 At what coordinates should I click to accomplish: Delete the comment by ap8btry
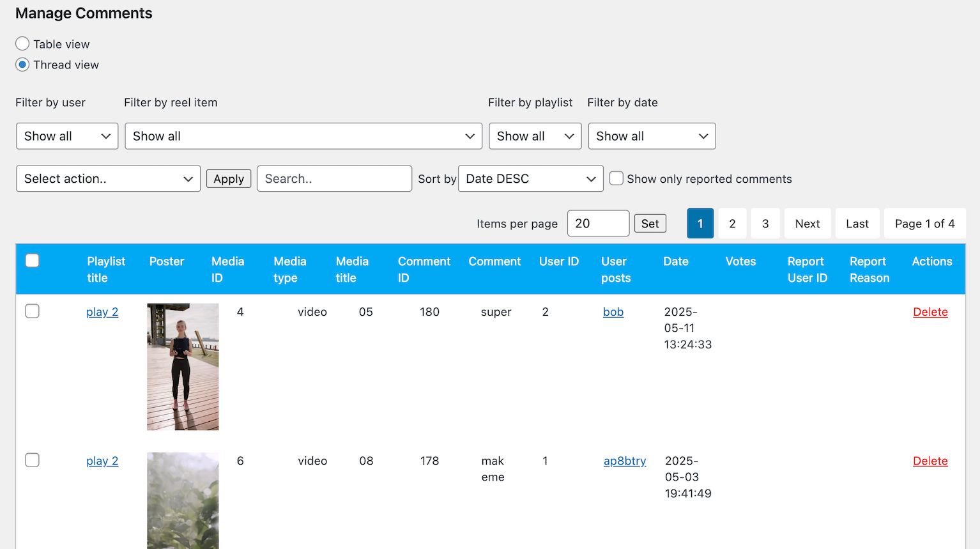(x=930, y=461)
